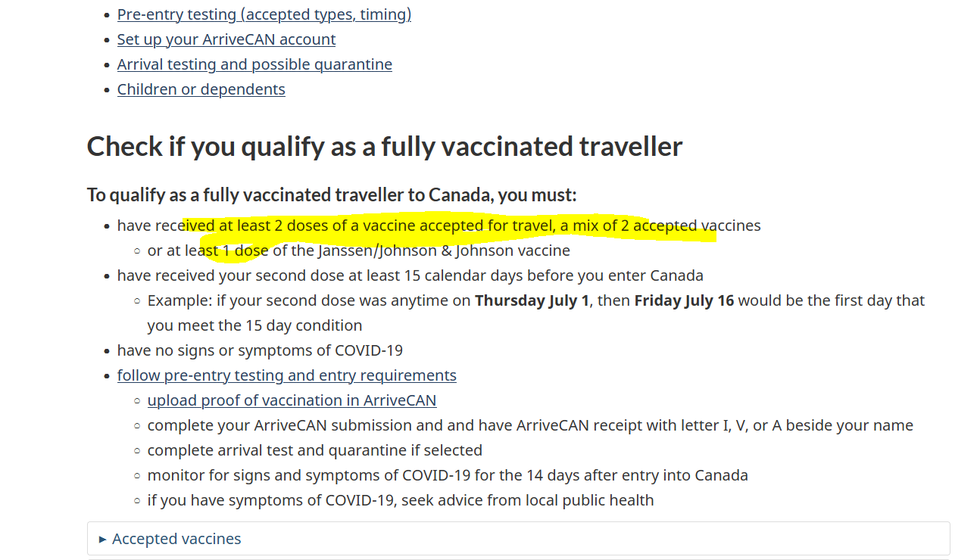Click 'second dose at least 15 calendar days' text
This screenshot has height=560, width=980.
point(410,275)
